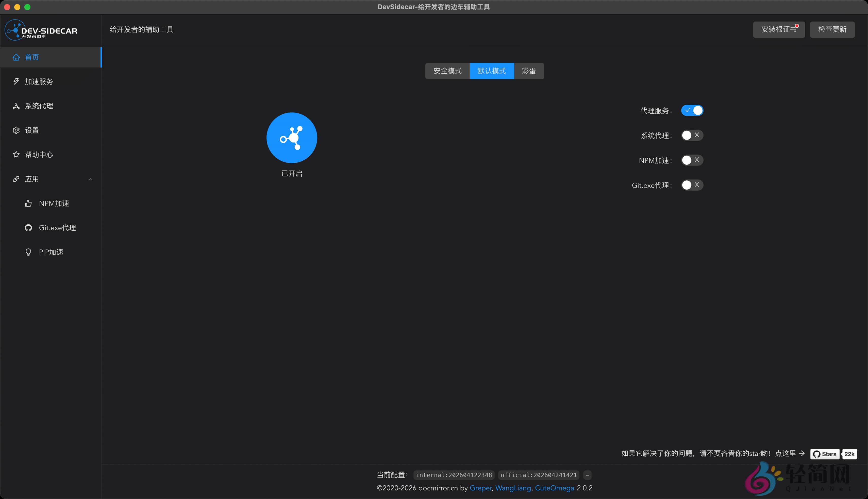Select the 首页 home icon in sidebar
The image size is (868, 499).
[x=16, y=57]
